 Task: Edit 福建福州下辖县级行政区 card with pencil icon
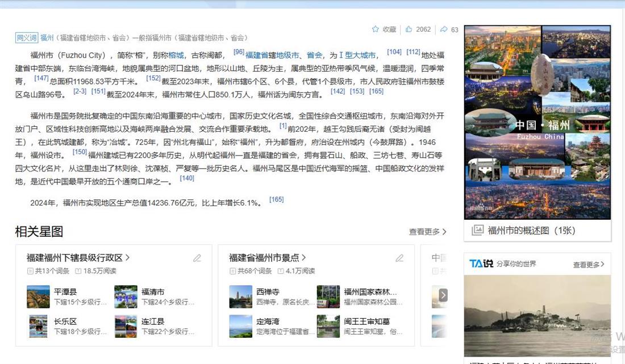click(197, 258)
